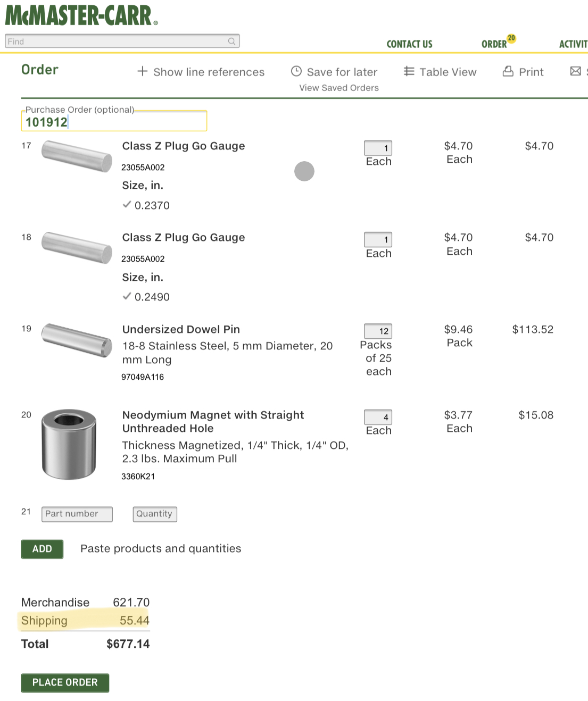588x701 pixels.
Task: Open the ACTIVITY tab in header
Action: pyautogui.click(x=573, y=44)
